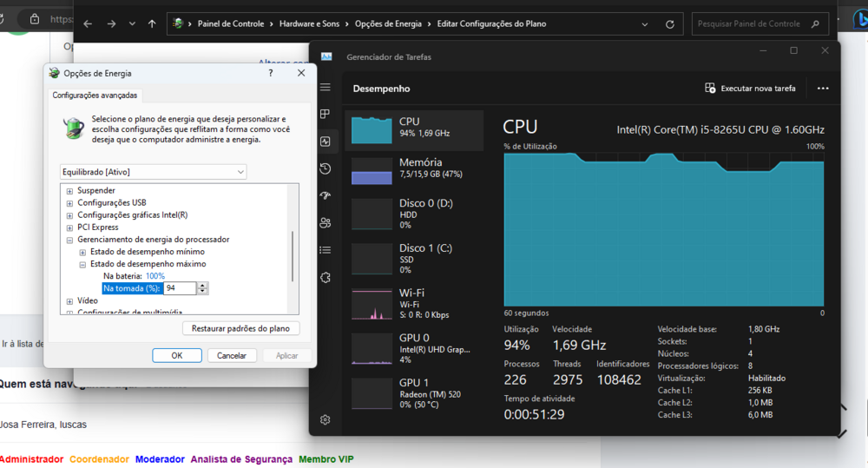The height and width of the screenshot is (468, 868).
Task: Select Memória in the performance list
Action: tap(414, 168)
